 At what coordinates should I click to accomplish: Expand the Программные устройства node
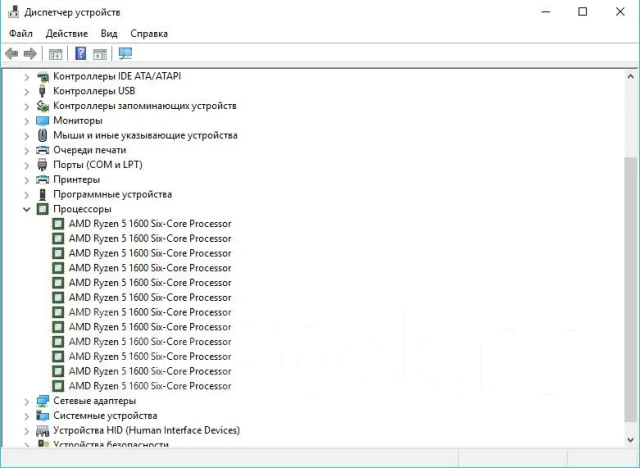(27, 195)
